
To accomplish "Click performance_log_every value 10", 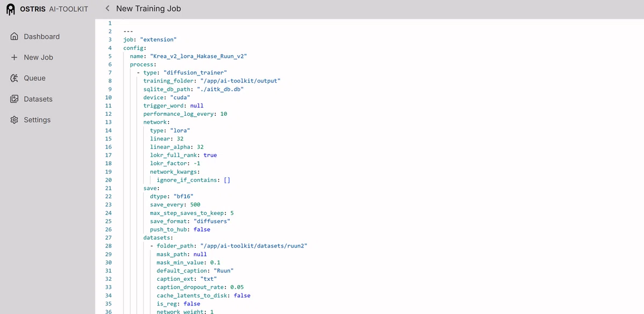I will click(x=224, y=114).
